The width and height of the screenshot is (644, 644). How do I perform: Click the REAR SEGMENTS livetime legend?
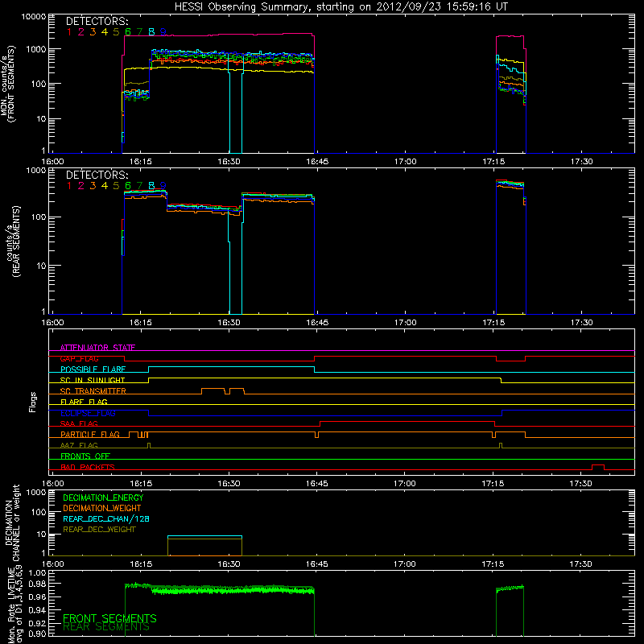[106, 627]
